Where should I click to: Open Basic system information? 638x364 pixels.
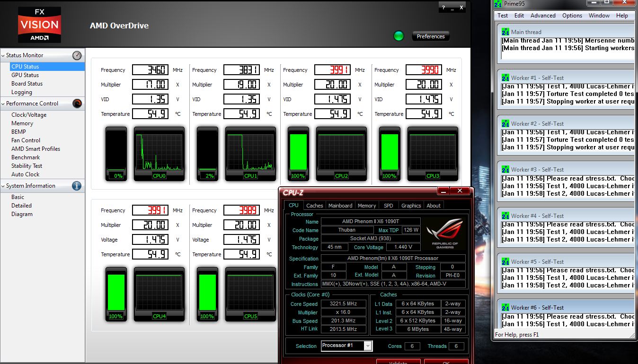pos(18,197)
